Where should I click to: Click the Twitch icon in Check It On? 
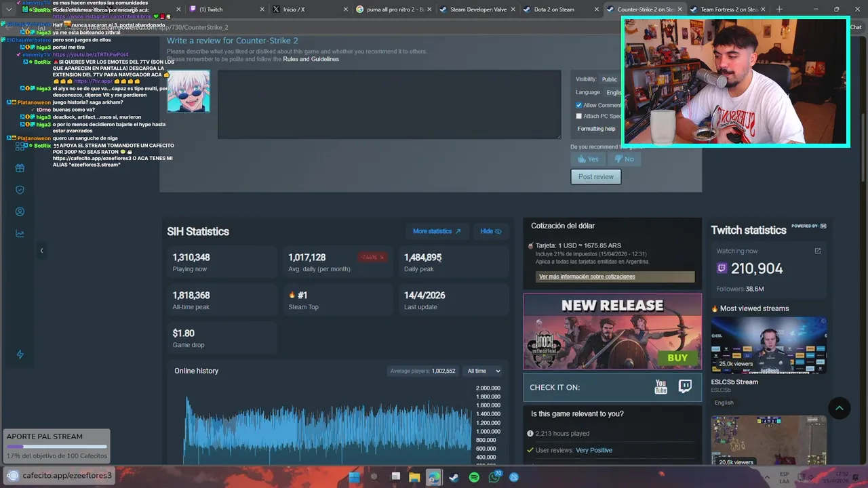coord(686,387)
